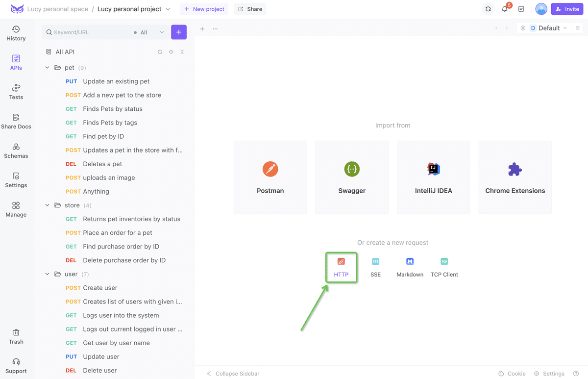Open Lucy personal space breadcrumb
Screen dimensions: 588x379
click(x=58, y=9)
